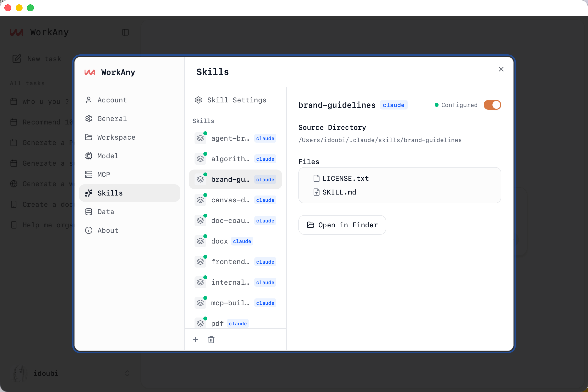Open General settings
This screenshot has height=392, width=588.
click(x=130, y=119)
